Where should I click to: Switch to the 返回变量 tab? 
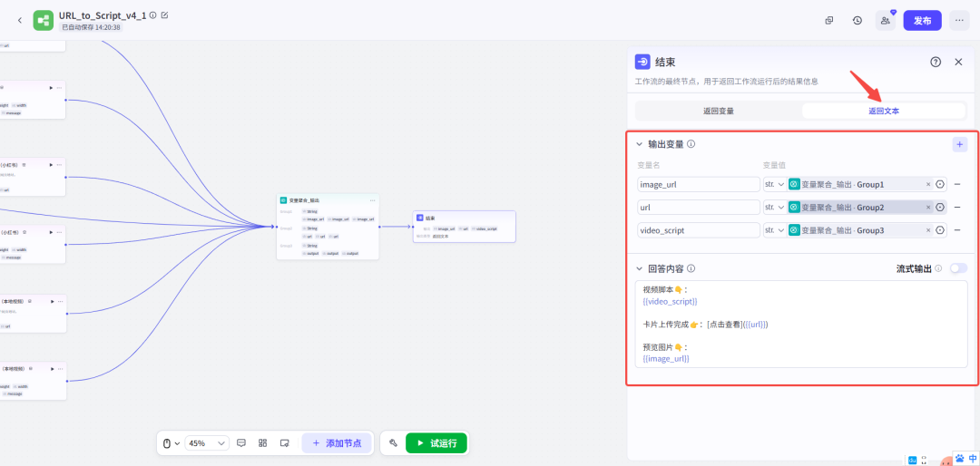point(719,112)
